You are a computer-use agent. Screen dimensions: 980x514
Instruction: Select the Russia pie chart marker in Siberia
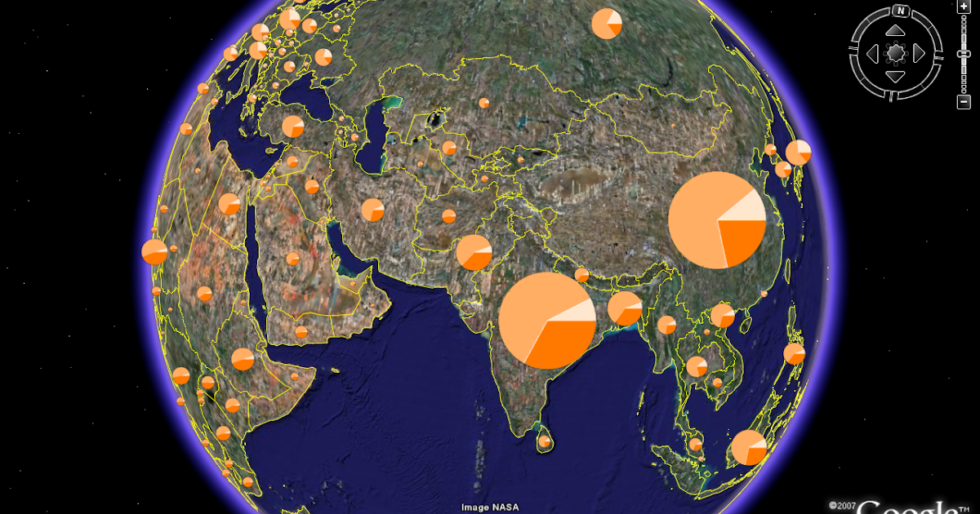[x=607, y=24]
